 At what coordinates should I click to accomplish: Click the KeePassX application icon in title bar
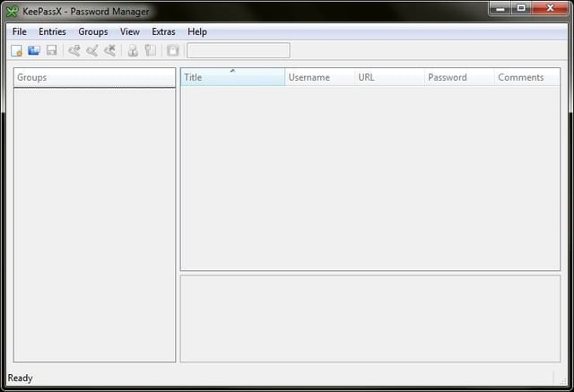[x=12, y=12]
